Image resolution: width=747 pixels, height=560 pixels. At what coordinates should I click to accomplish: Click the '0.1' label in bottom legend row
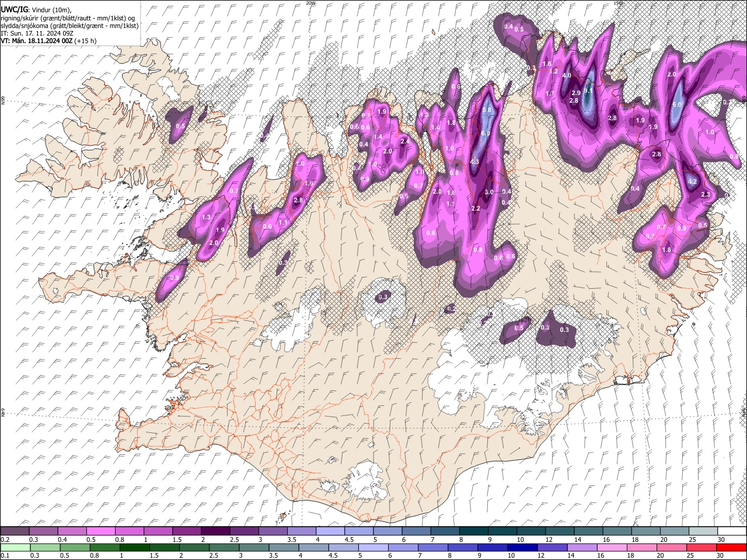4,555
